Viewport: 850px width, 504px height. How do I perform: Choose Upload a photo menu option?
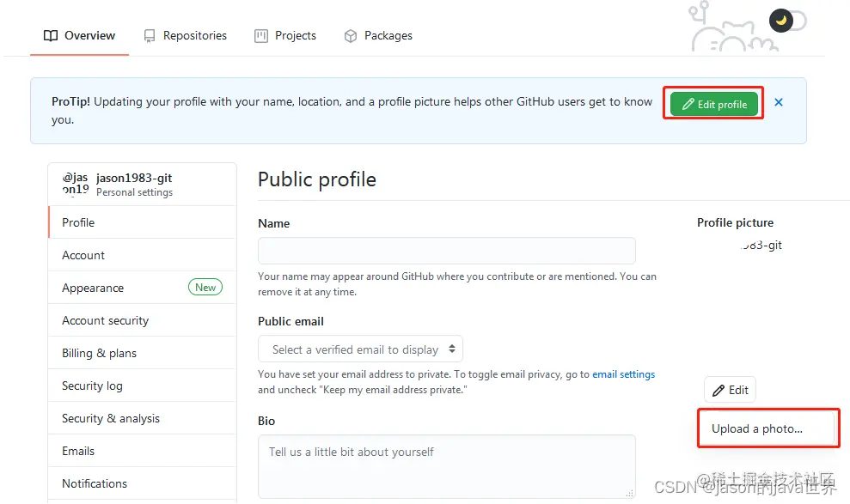[x=757, y=428]
